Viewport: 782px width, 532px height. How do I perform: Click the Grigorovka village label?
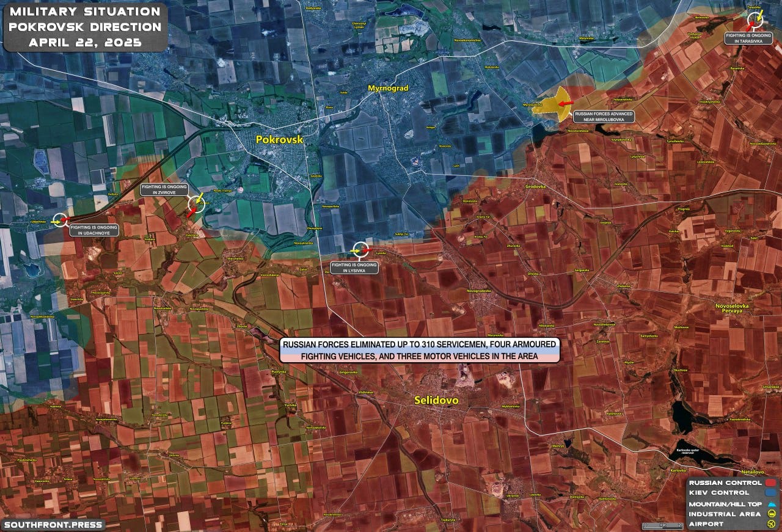pyautogui.click(x=348, y=372)
